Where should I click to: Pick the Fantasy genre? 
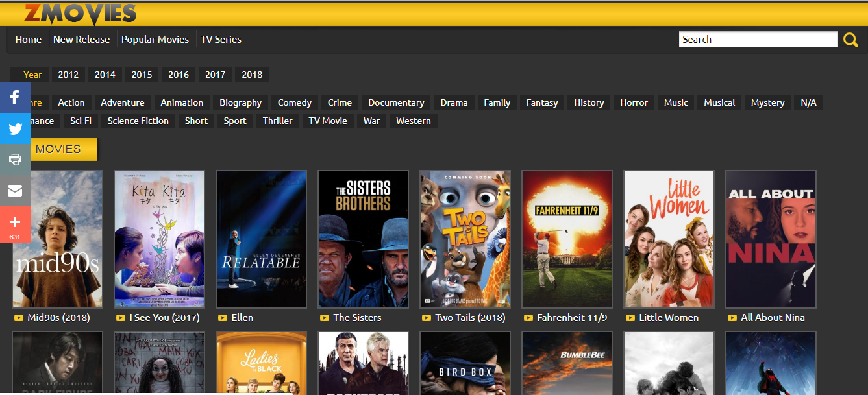coord(542,102)
